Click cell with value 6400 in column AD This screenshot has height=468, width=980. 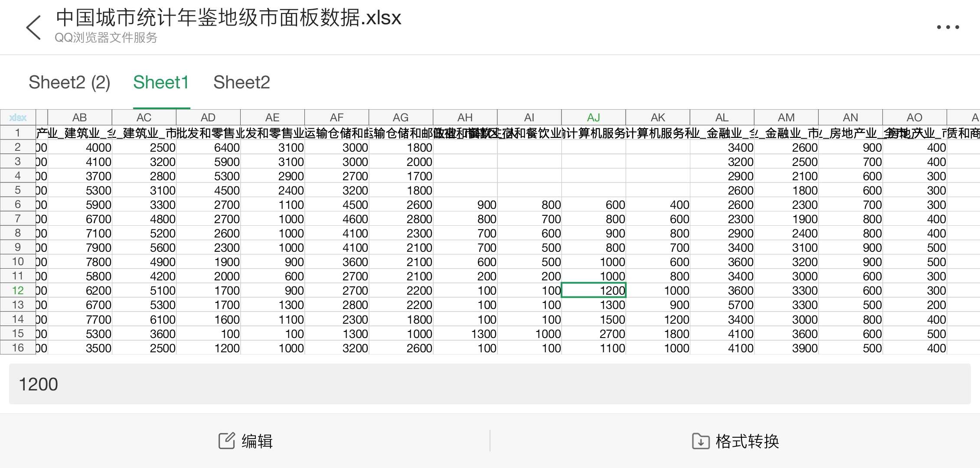click(209, 148)
